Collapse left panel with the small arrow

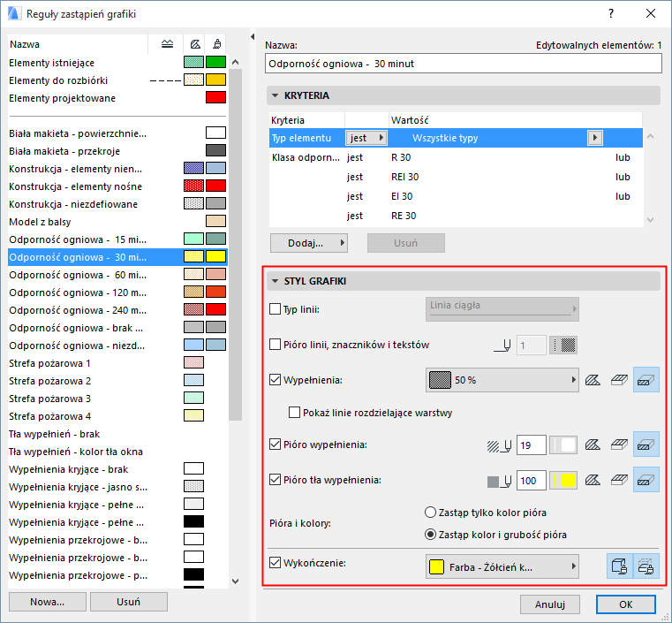coord(253,37)
